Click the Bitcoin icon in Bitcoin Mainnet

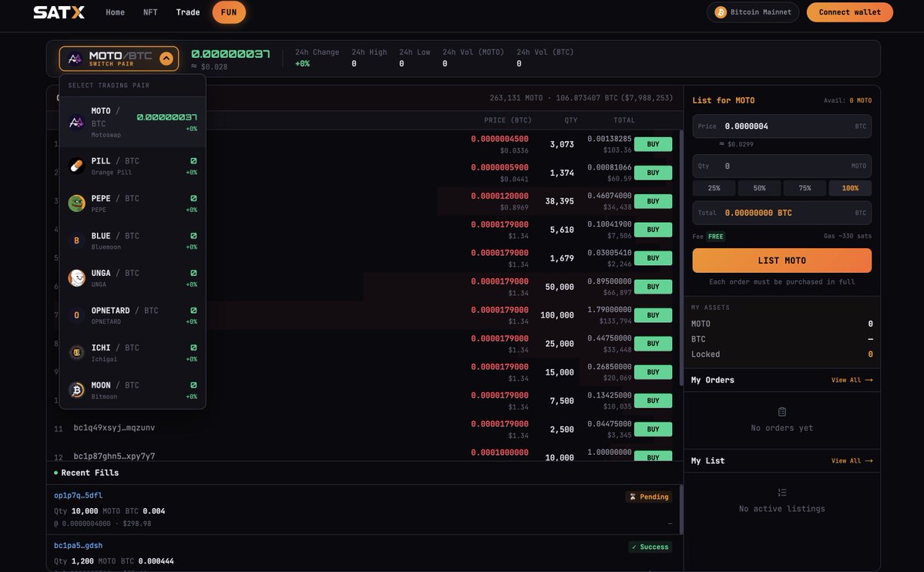pos(720,12)
